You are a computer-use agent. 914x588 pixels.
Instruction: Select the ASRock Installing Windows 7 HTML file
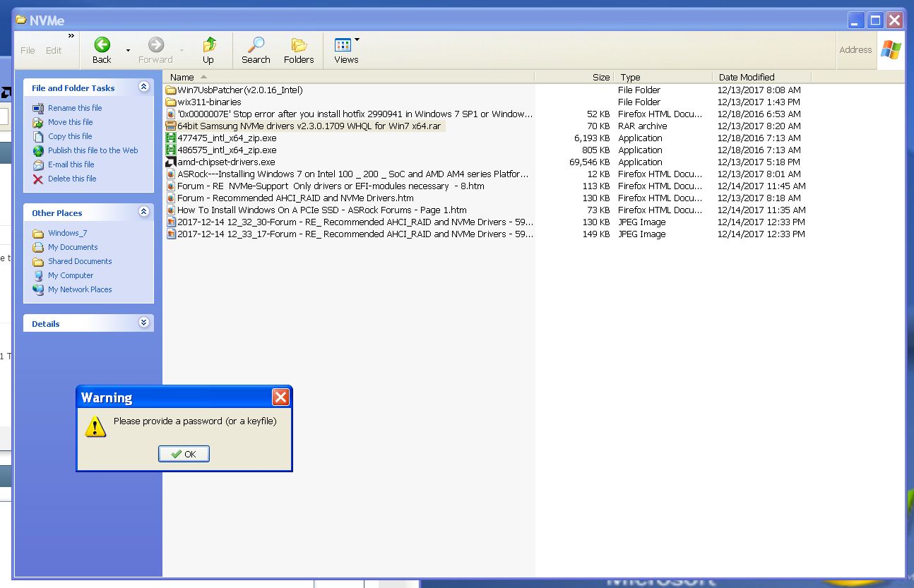point(353,174)
